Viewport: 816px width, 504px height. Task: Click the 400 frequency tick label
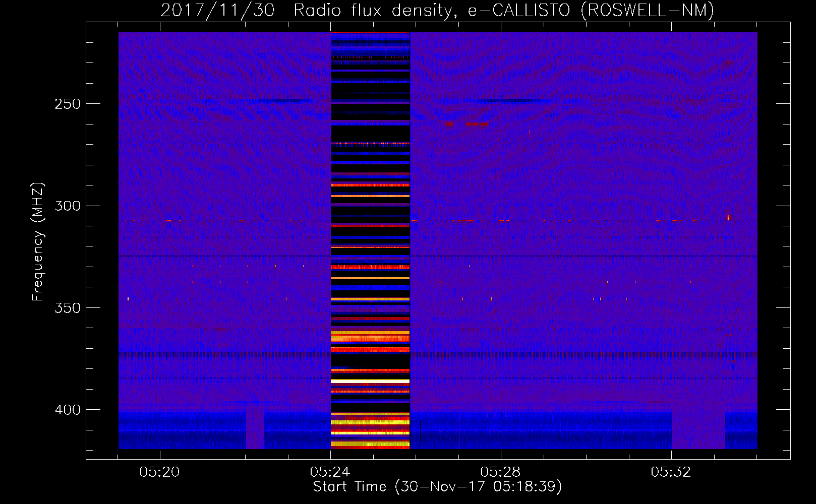[68, 410]
